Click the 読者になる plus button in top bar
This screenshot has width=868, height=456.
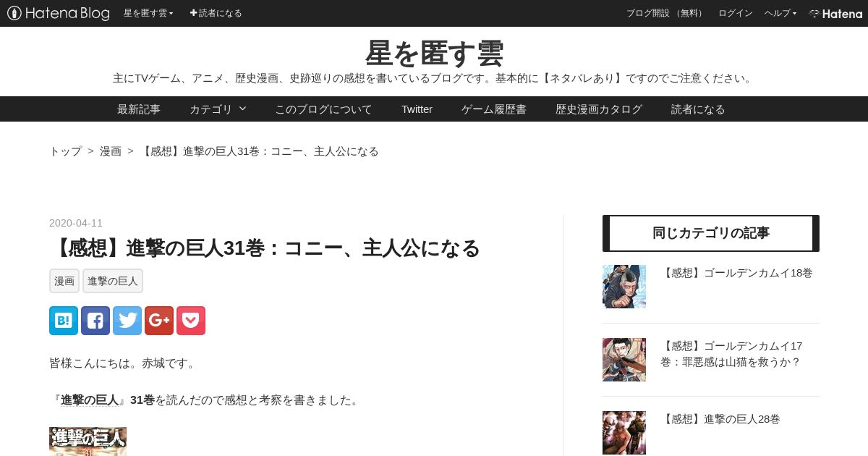216,13
